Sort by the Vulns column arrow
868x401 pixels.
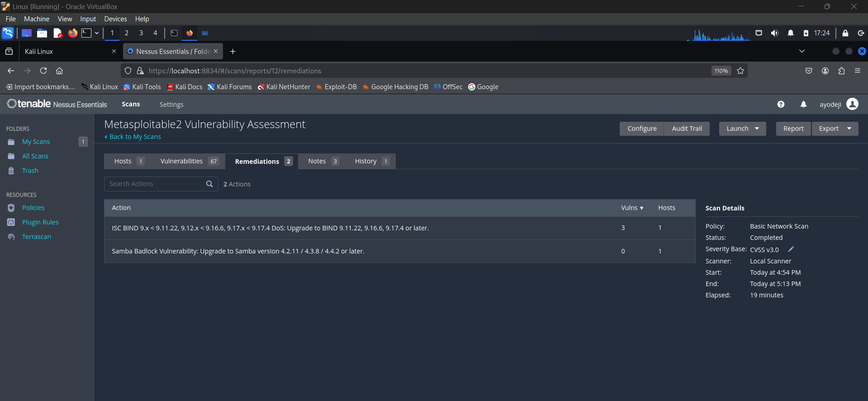[641, 208]
